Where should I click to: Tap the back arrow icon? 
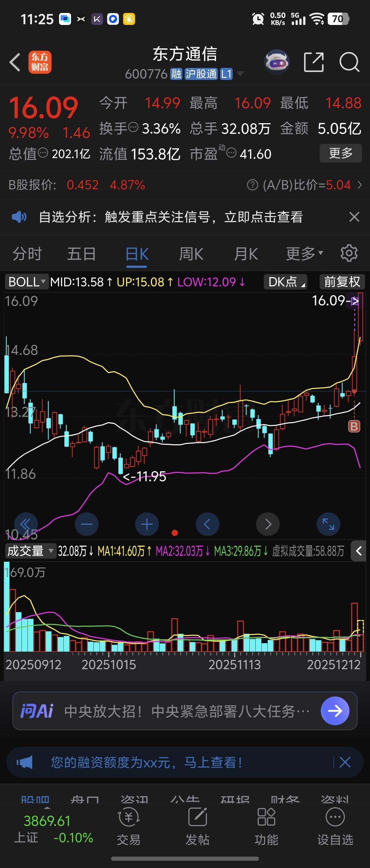(15, 62)
